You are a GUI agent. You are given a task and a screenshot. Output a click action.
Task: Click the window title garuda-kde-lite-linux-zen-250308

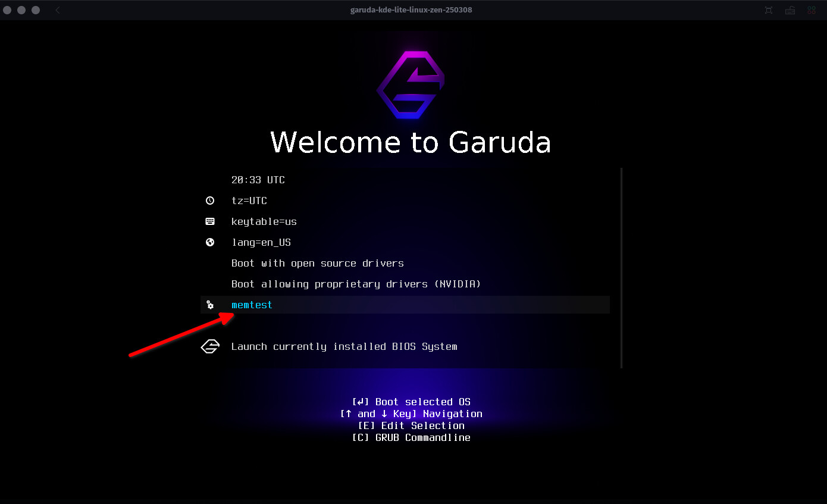pos(411,10)
